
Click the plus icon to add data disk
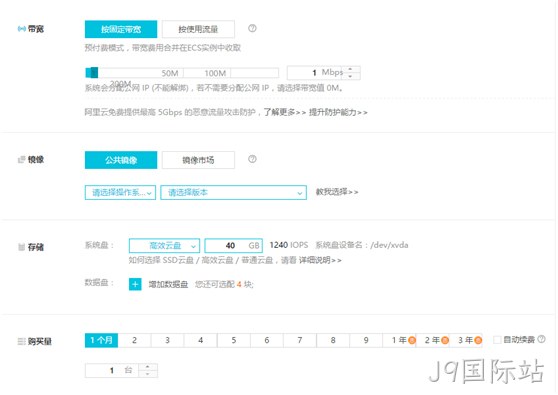(135, 284)
